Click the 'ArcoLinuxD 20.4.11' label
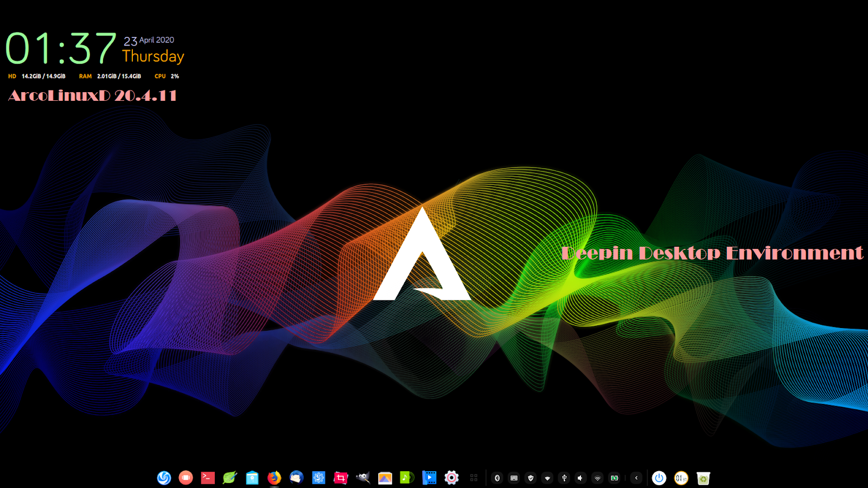 click(92, 96)
